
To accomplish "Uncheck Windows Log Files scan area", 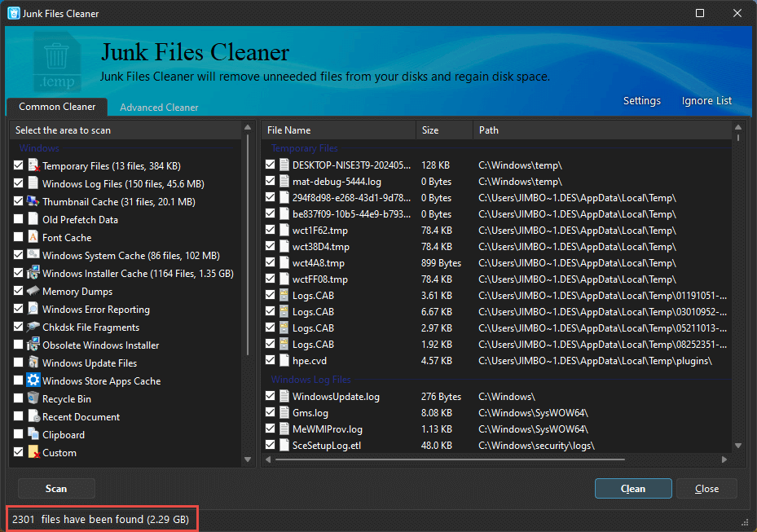I will [19, 183].
